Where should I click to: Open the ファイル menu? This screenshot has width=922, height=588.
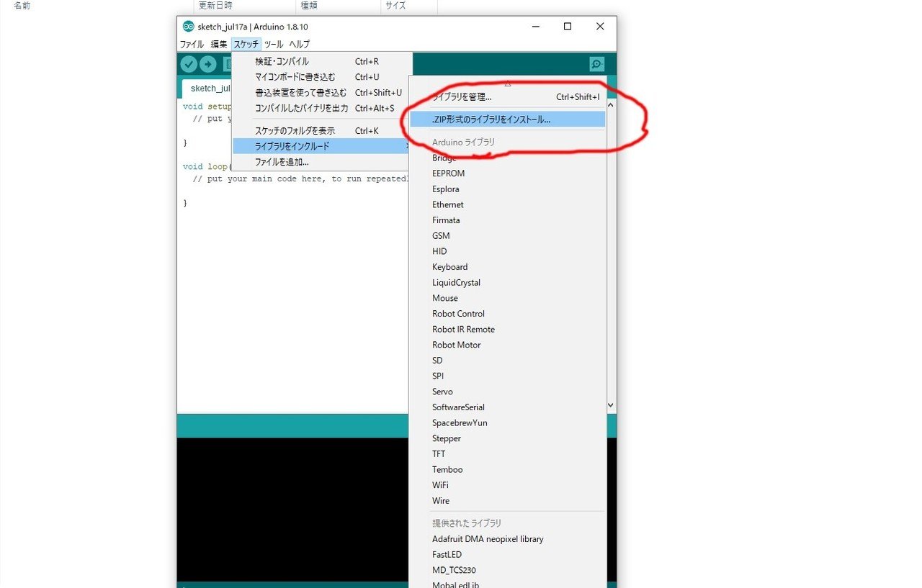point(192,44)
